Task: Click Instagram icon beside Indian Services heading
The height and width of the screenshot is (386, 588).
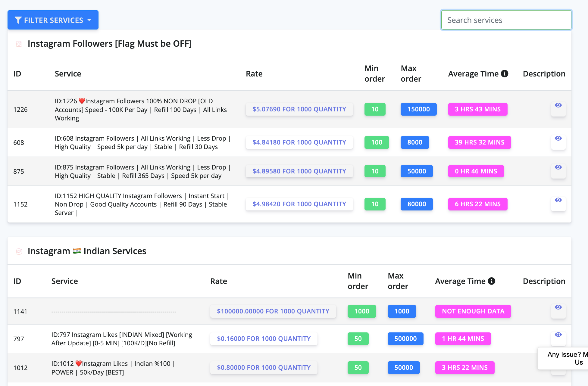Action: click(19, 251)
